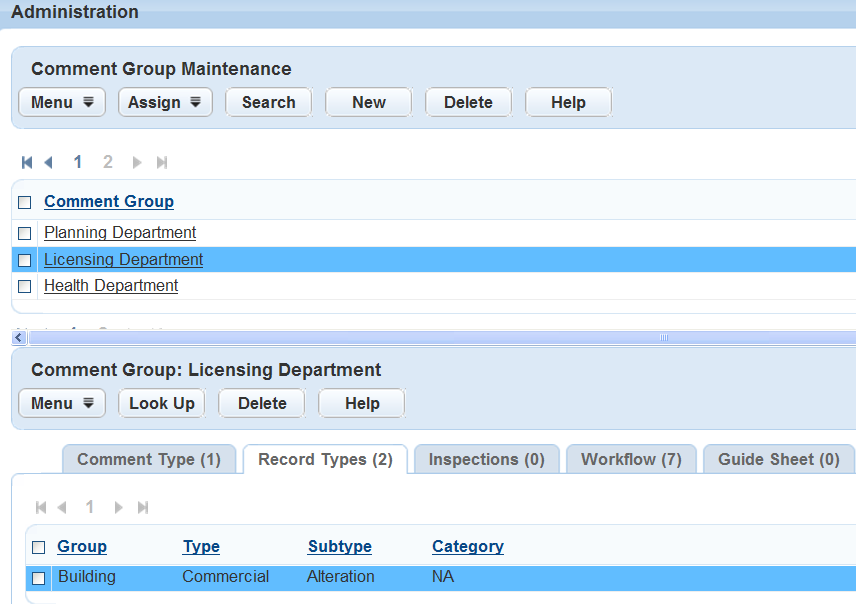Open Menu dropdown in Licensing Department panel
856x604 pixels.
[62, 403]
